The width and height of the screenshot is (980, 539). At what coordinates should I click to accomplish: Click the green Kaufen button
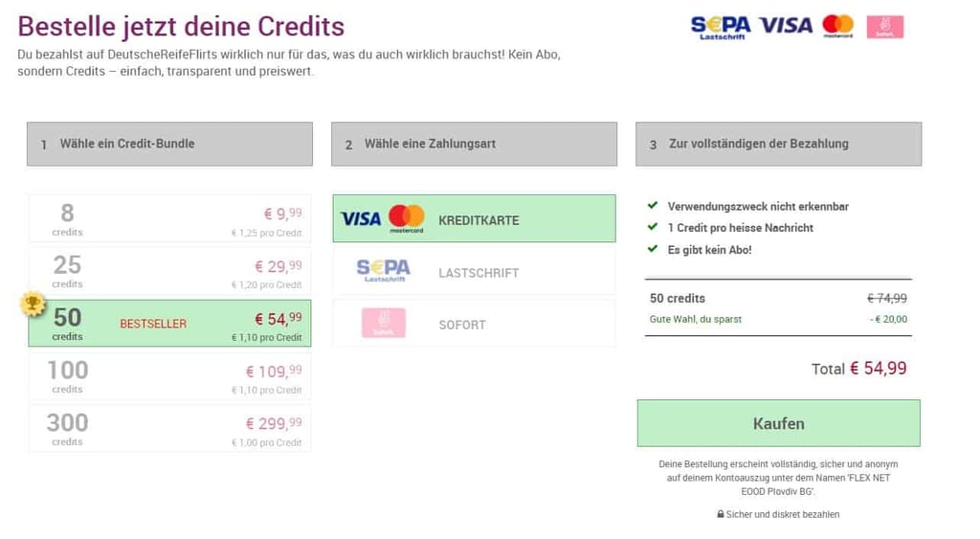[x=779, y=423]
